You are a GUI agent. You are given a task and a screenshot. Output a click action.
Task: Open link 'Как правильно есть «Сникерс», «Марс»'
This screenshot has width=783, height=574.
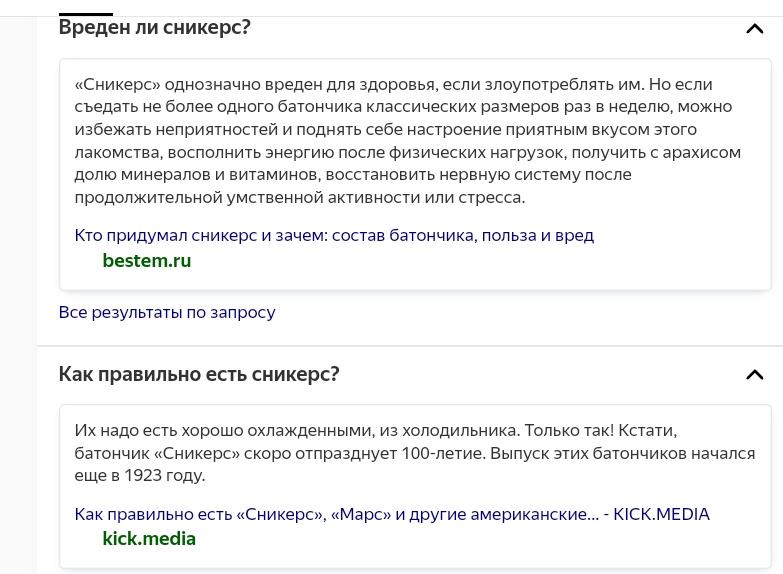392,514
